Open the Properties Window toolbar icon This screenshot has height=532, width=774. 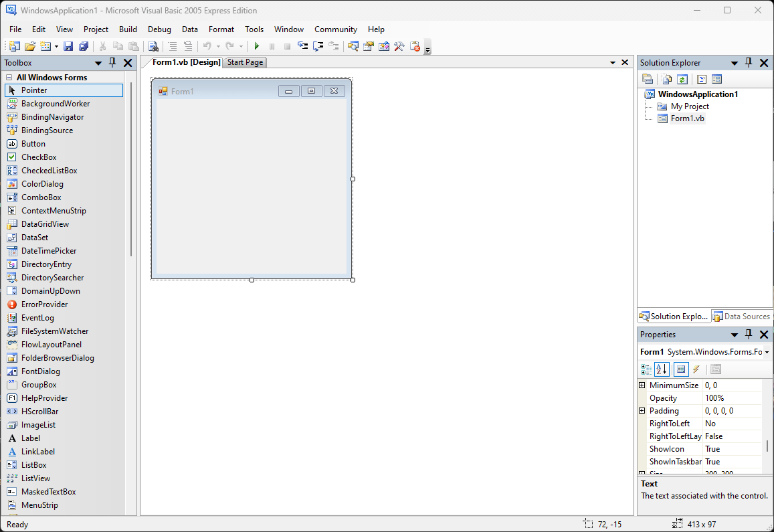pyautogui.click(x=369, y=46)
